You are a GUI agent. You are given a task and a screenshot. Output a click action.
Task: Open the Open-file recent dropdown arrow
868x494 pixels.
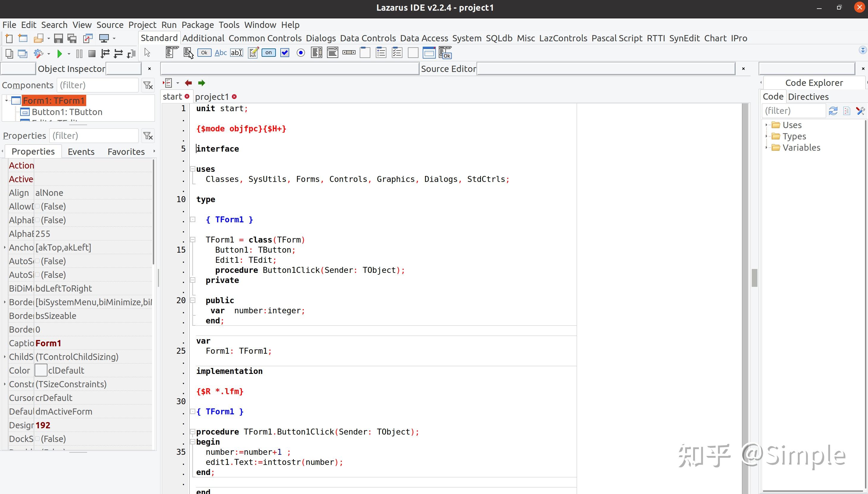click(x=48, y=38)
